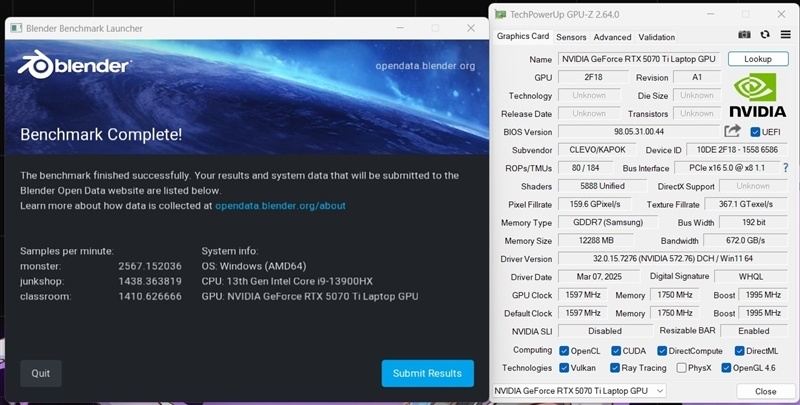Toggle the Ray Tracing checkbox

(x=615, y=368)
